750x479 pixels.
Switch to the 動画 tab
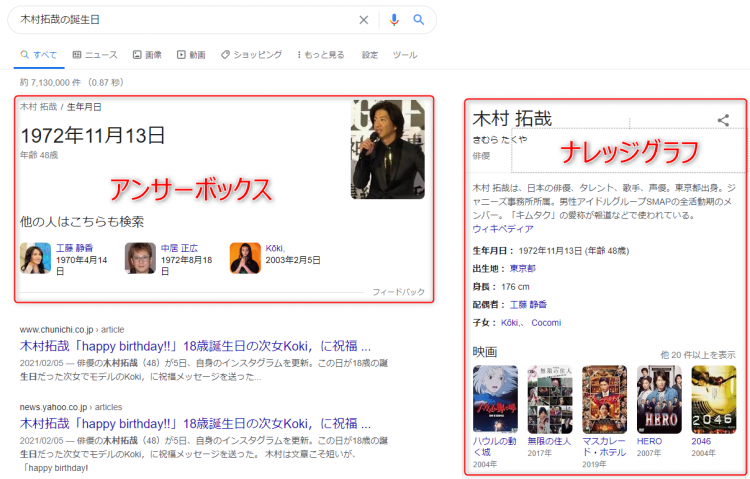191,55
